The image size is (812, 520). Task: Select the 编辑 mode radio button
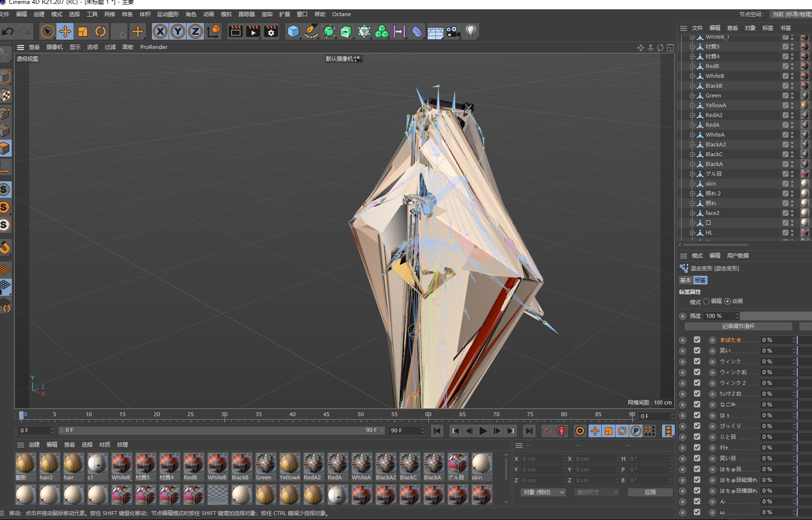point(706,301)
